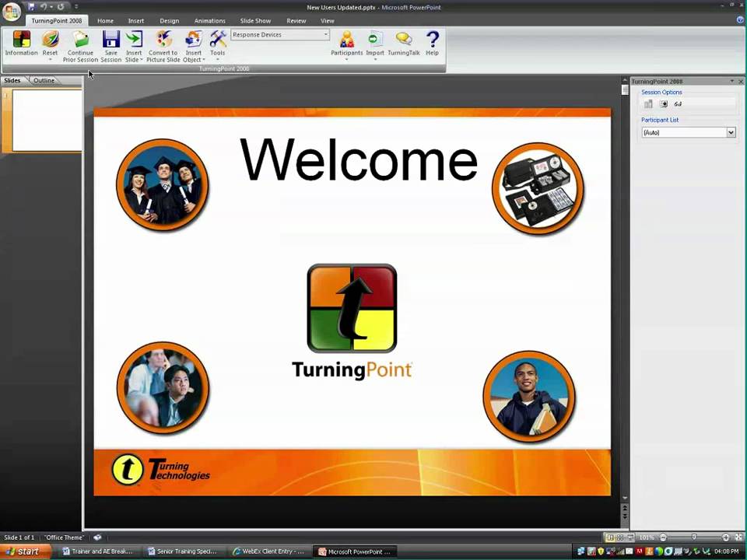The width and height of the screenshot is (747, 560).
Task: Click Microsoft PowerPoint taskbar button
Action: coord(355,551)
